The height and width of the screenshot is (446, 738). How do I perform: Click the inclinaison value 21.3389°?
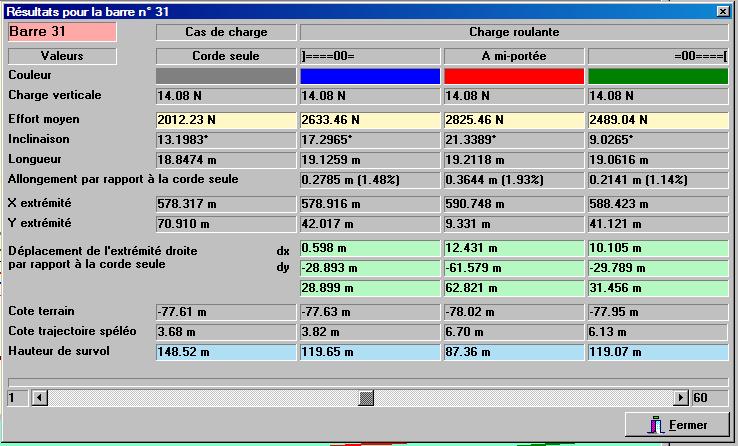[x=514, y=140]
